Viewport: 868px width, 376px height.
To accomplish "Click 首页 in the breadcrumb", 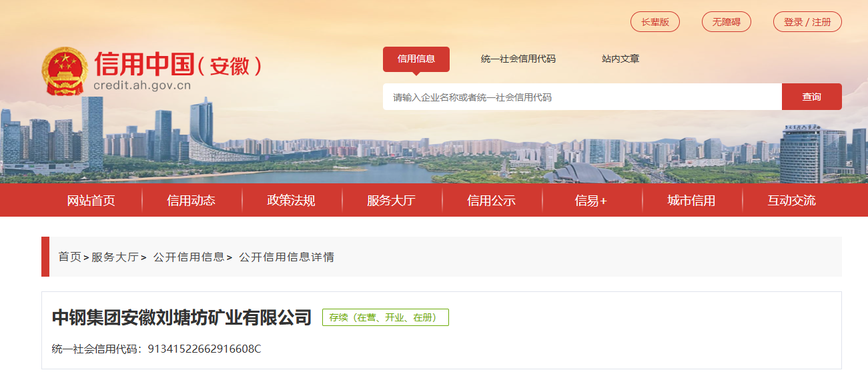I will pos(70,257).
